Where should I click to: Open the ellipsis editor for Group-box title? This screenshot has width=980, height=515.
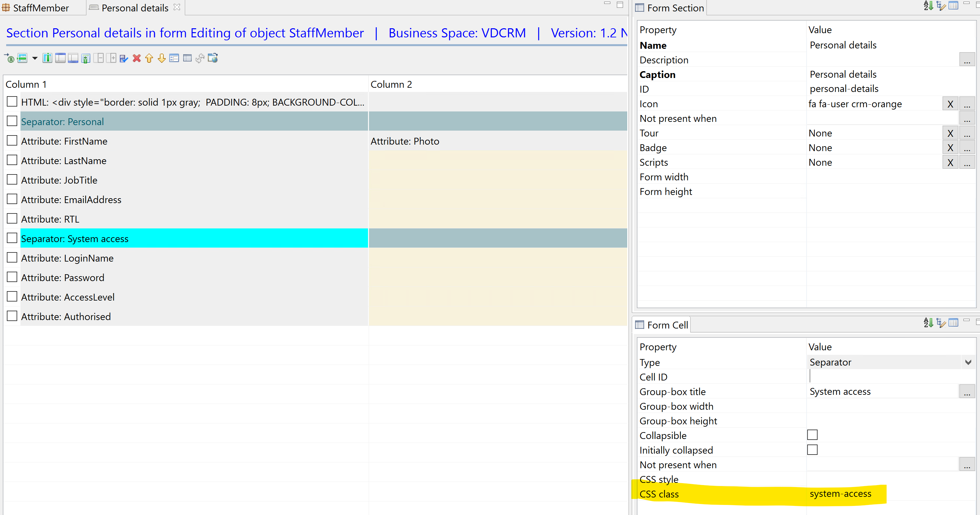coord(967,391)
